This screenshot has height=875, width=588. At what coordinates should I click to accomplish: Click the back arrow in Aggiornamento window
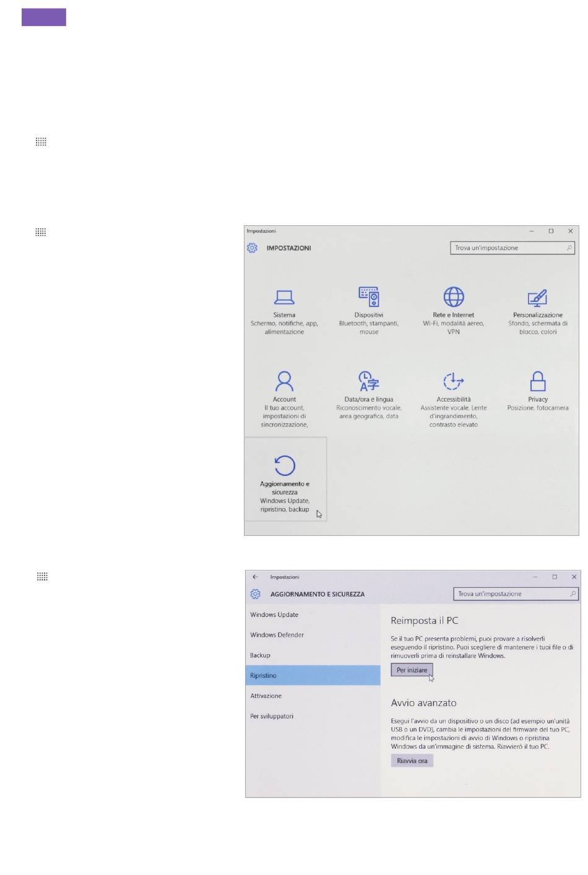(255, 577)
